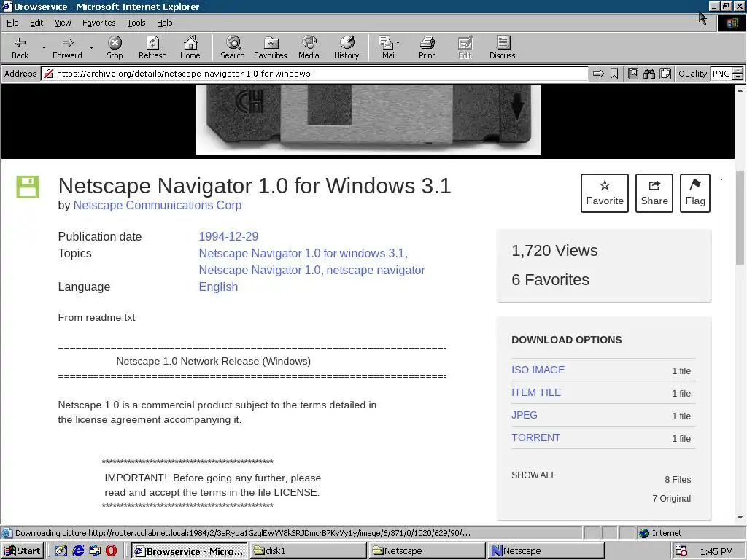Click the system tray icon beside the clock
This screenshot has height=560, width=747.
pos(681,551)
